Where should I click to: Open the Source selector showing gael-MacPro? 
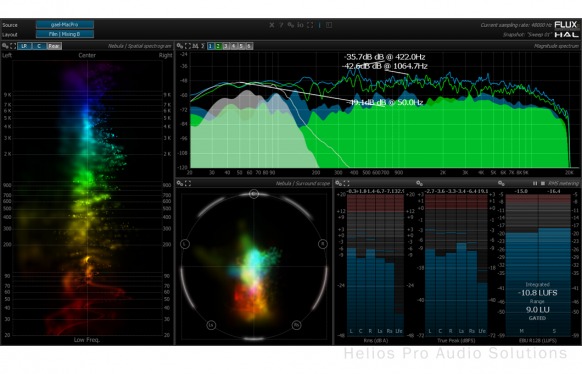(65, 24)
